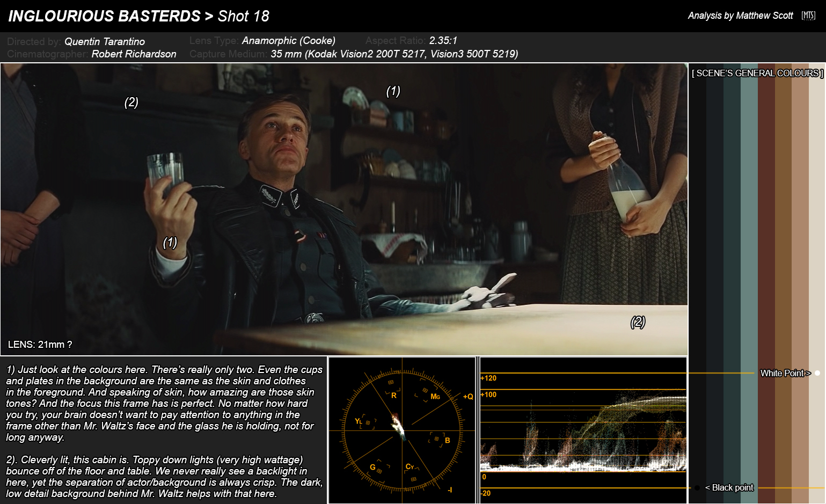
Task: Click the 0 waveform scale value
Action: click(484, 477)
